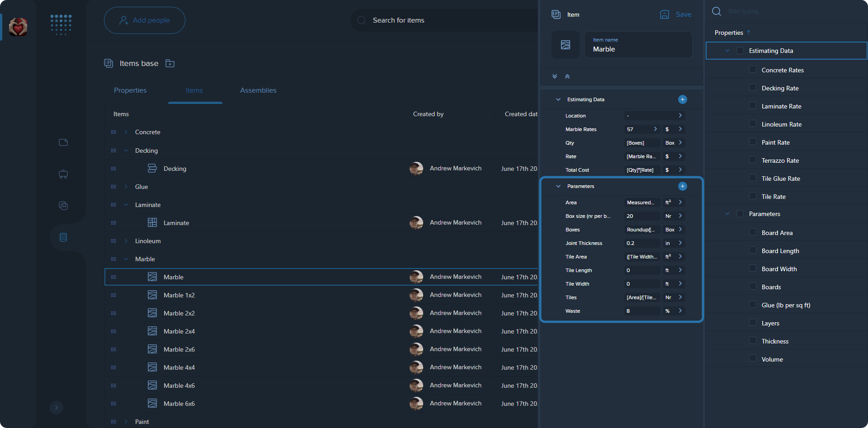Click the Add people button
The height and width of the screenshot is (428, 868).
pyautogui.click(x=145, y=20)
